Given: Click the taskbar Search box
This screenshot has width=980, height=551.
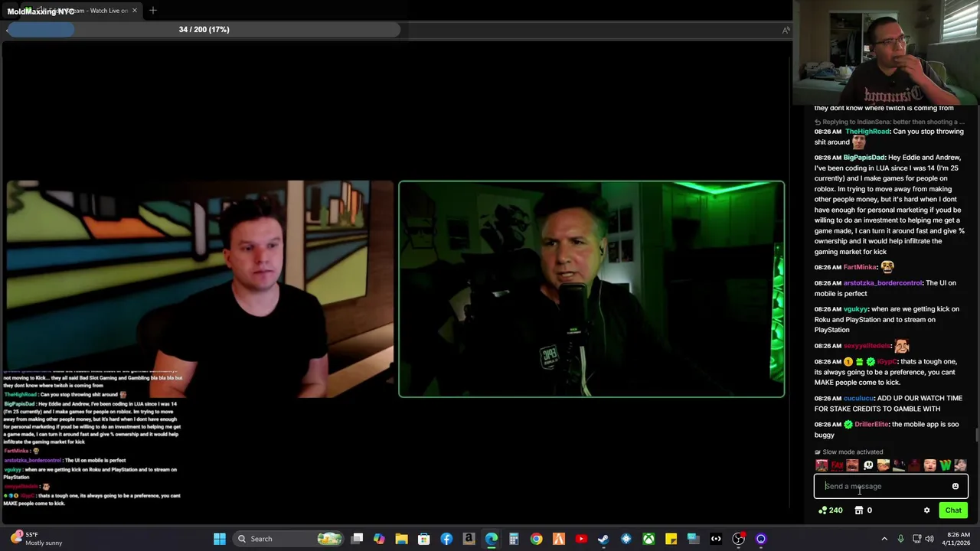Looking at the screenshot, I should pyautogui.click(x=287, y=539).
